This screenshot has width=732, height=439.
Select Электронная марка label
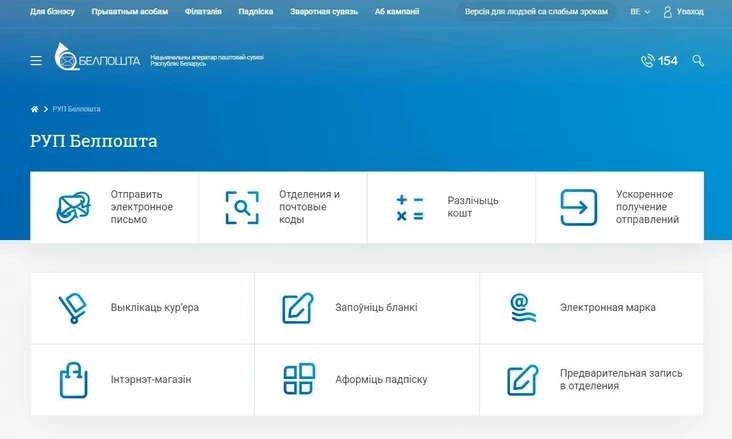[608, 308]
